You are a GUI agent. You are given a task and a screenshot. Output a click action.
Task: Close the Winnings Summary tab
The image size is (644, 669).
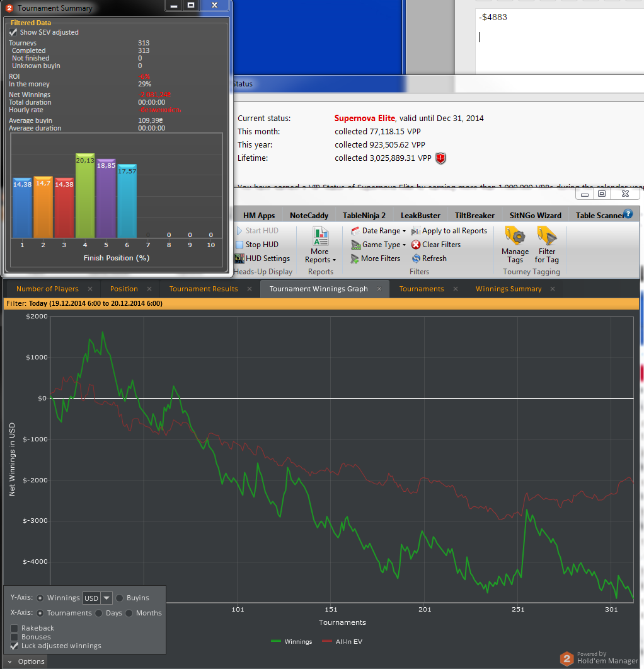pos(553,289)
